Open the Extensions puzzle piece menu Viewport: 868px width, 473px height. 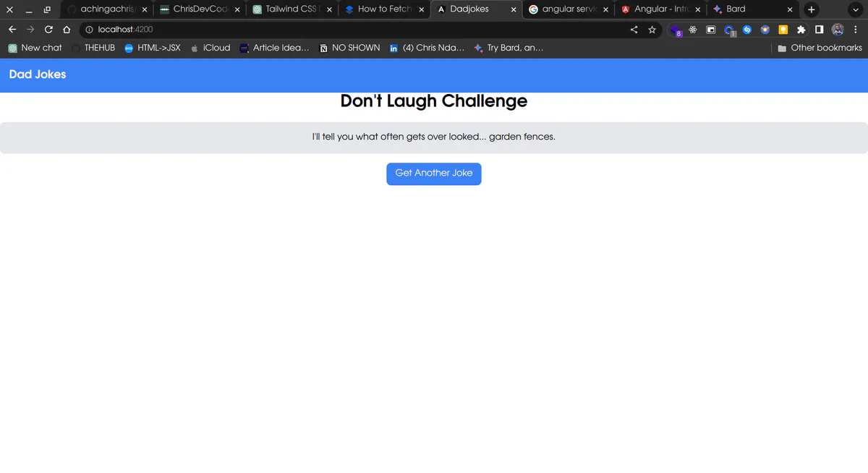pyautogui.click(x=801, y=30)
